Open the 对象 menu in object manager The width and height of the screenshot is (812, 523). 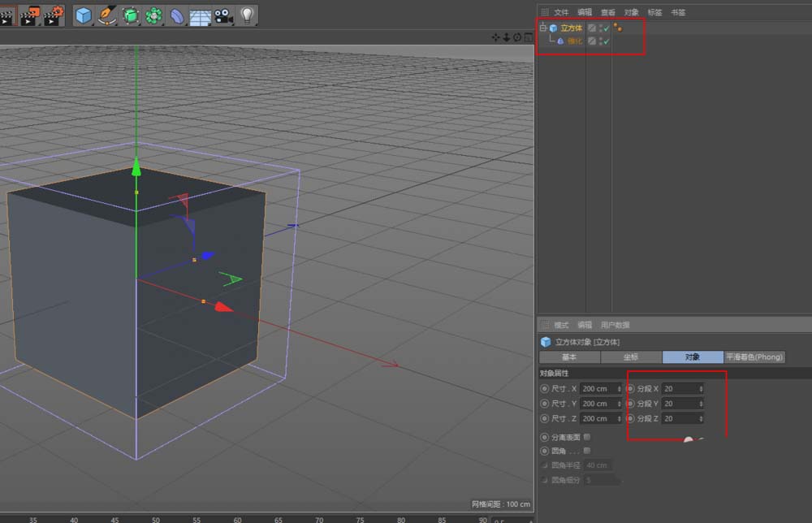[x=631, y=11]
